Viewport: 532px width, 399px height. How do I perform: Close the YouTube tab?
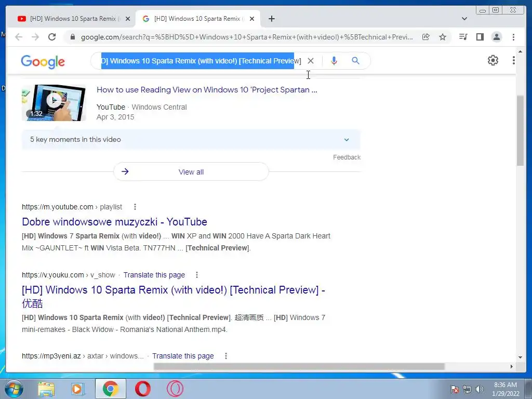coord(128,19)
